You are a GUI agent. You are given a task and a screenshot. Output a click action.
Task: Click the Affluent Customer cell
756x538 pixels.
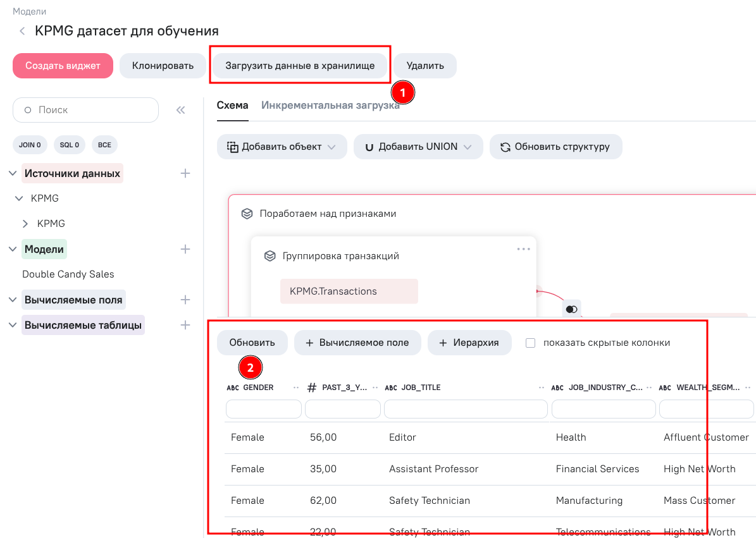(707, 437)
